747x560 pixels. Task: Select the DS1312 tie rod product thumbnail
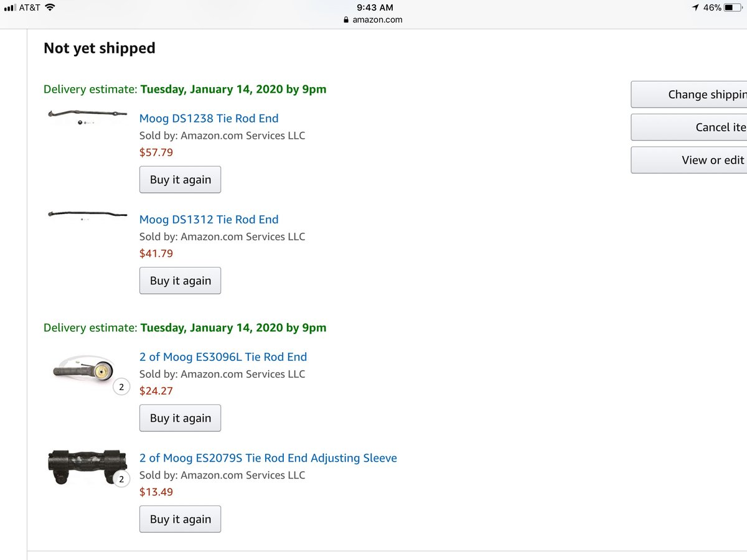(87, 215)
